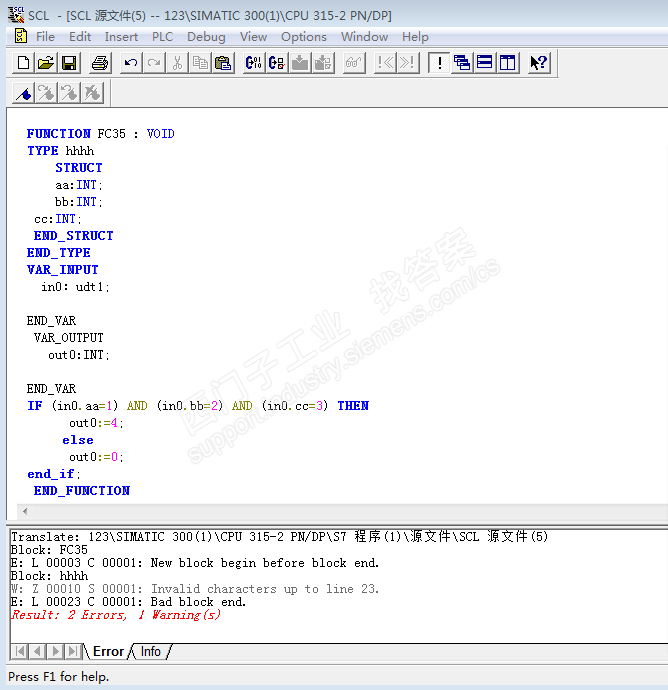The width and height of the screenshot is (668, 690).
Task: Click the 'Result: 2 Errors, 1 Warning(s)' line
Action: click(116, 615)
